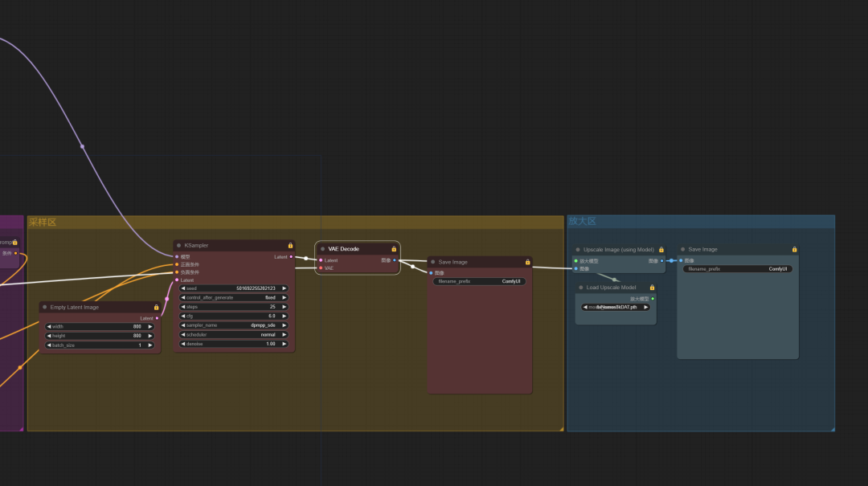Select the VAE Decode node title

click(x=343, y=249)
